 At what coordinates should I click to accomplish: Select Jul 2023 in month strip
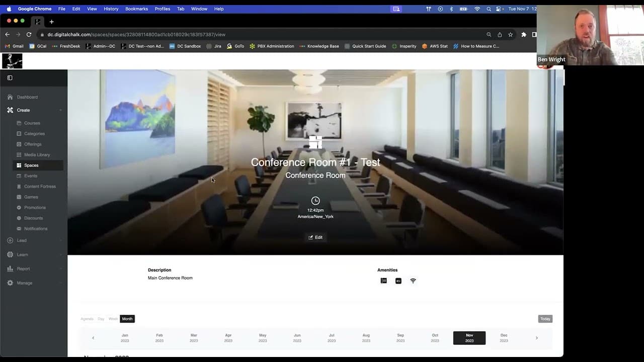click(x=332, y=338)
